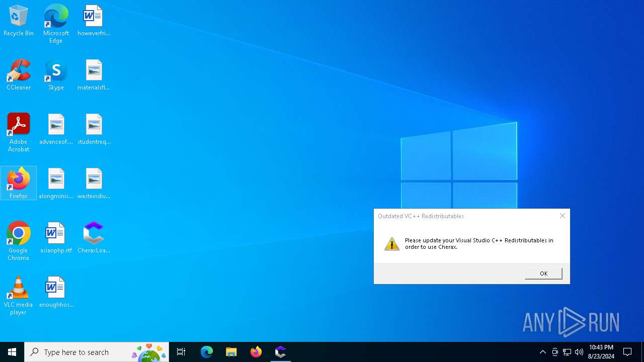Screen dimensions: 644x362
Task: Close the Outdated VC++ Redistributables dialog
Action: pos(562,216)
